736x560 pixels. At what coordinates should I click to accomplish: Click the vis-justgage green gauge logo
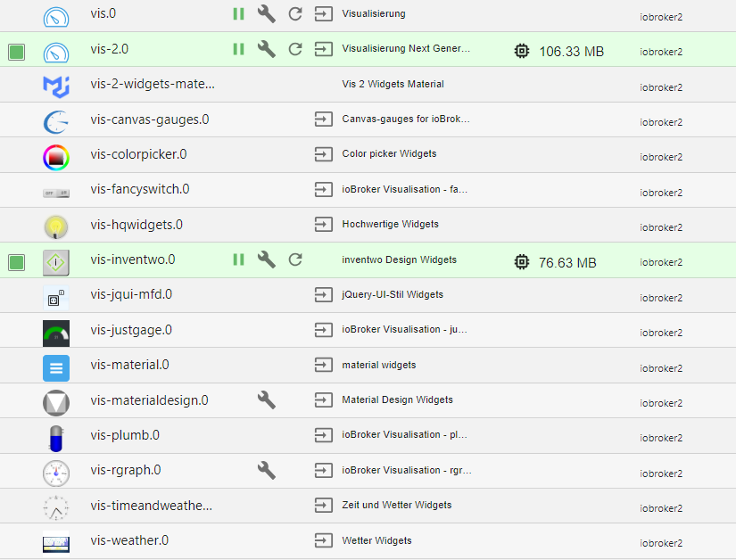(56, 334)
